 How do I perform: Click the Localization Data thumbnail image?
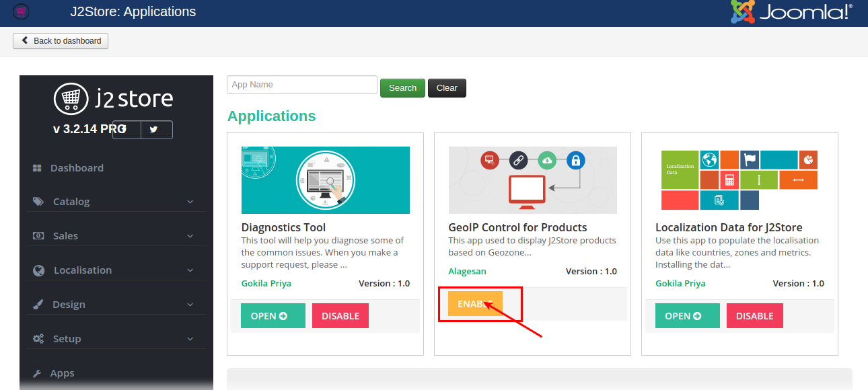[x=740, y=180]
